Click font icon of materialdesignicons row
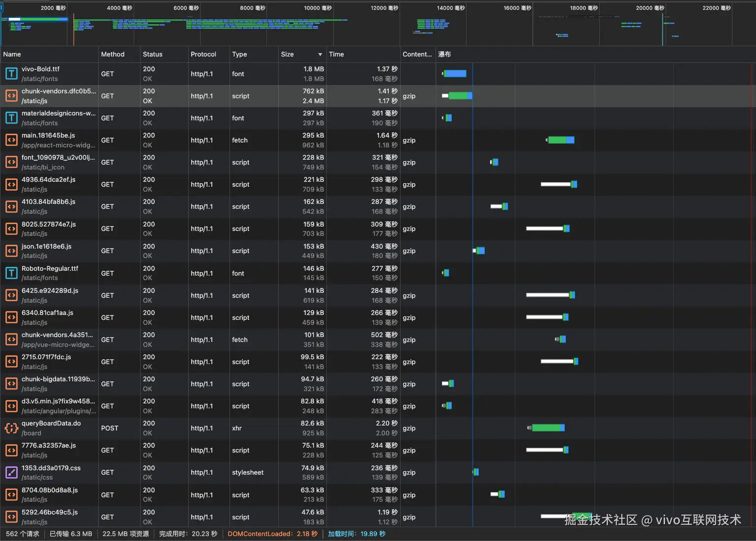 point(11,118)
